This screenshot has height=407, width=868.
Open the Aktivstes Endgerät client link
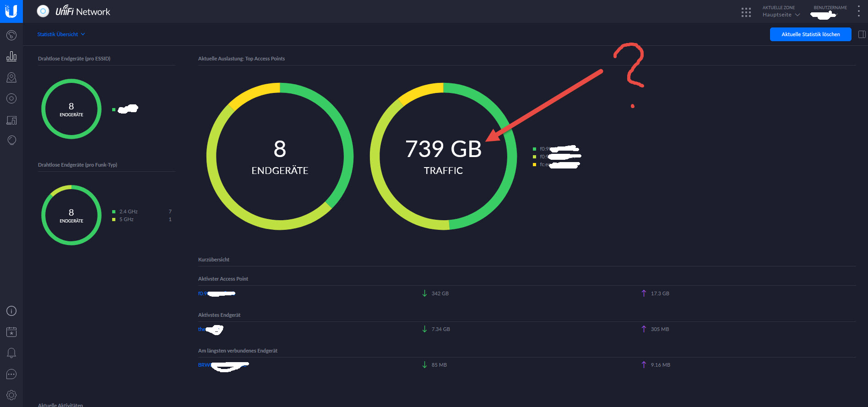pyautogui.click(x=211, y=329)
